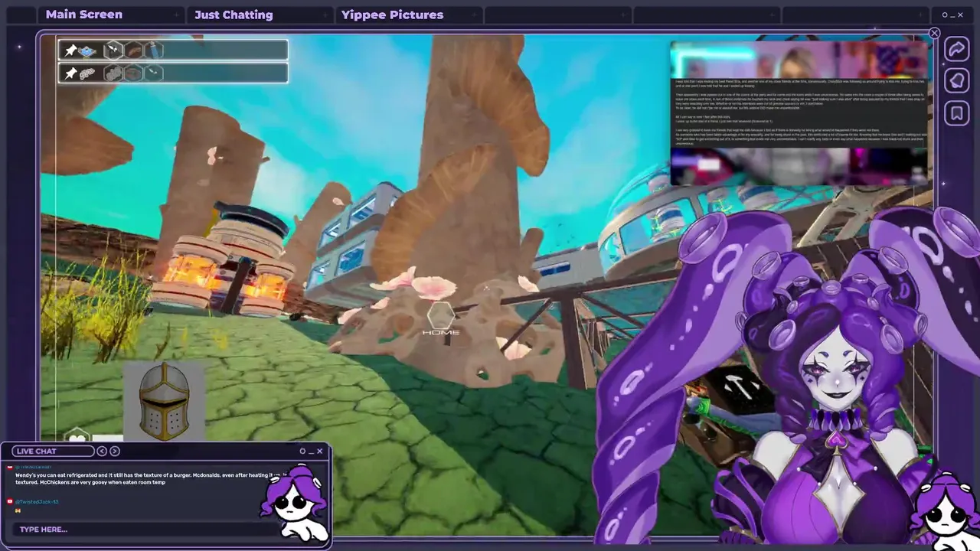Close the game view with circled X
This screenshot has height=551, width=980.
(934, 33)
